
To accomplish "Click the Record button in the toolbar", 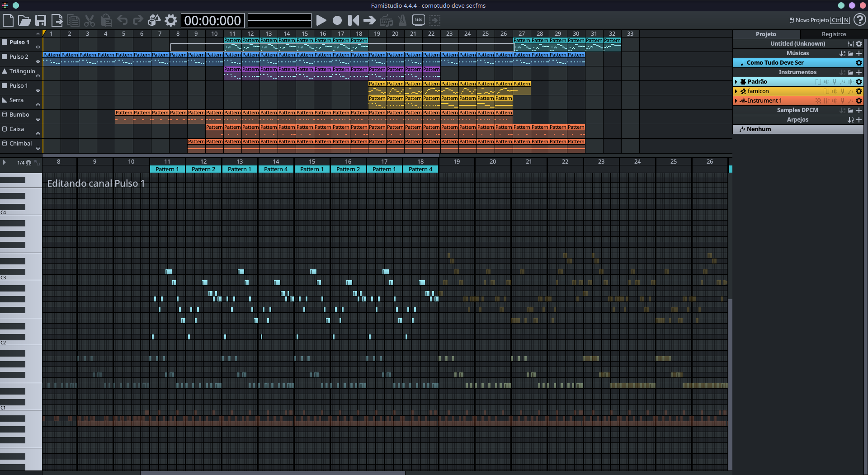I will click(x=337, y=20).
